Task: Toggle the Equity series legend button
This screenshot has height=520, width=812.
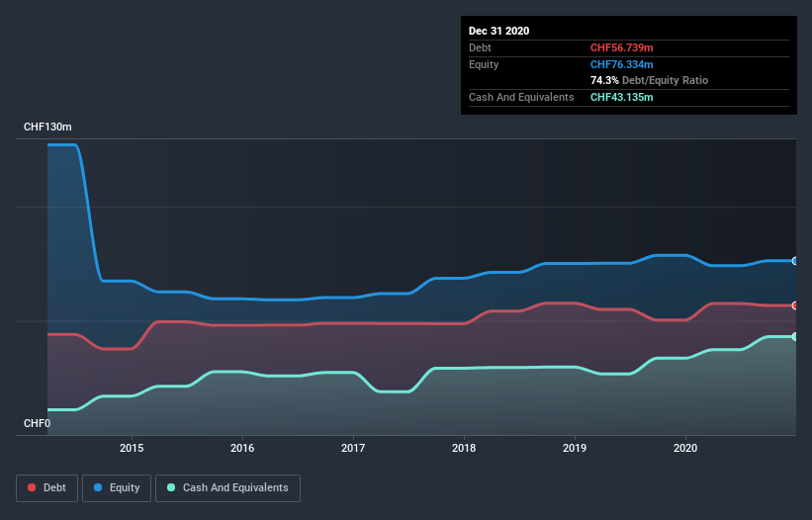Action: click(x=117, y=488)
